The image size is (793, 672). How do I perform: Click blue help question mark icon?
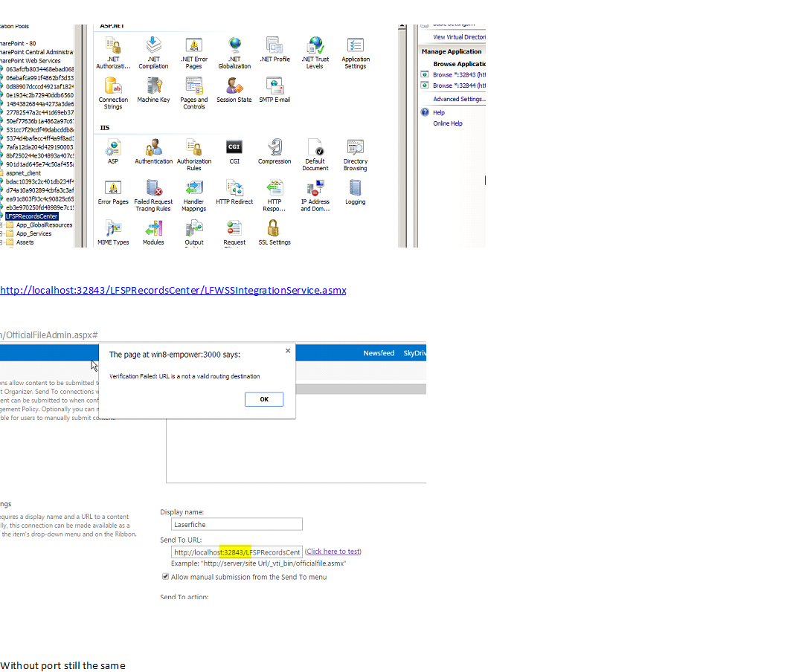coord(425,112)
